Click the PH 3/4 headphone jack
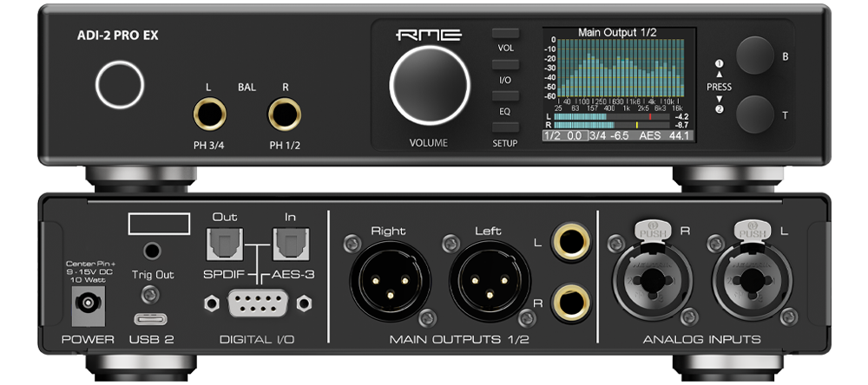 click(209, 114)
